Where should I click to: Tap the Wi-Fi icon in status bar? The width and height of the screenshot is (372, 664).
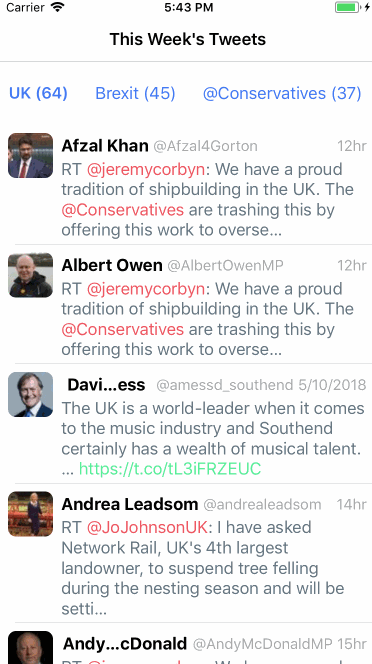[56, 7]
